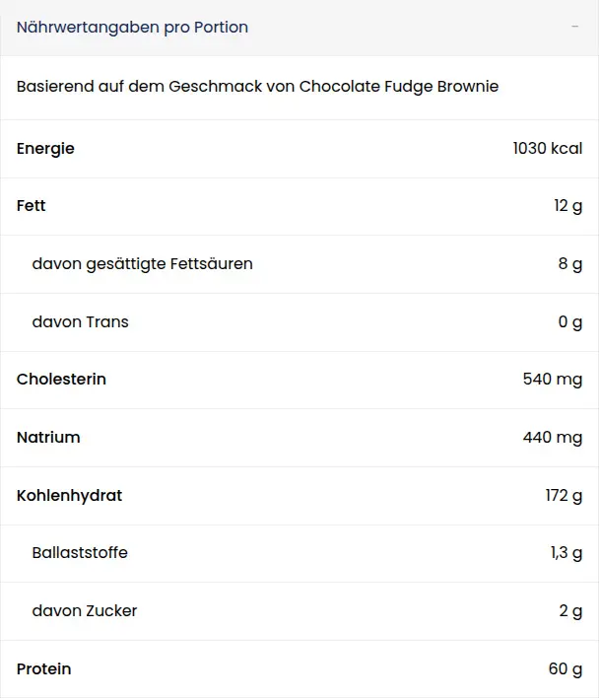This screenshot has width=601, height=700.
Task: Select the Natrium row label
Action: click(48, 437)
